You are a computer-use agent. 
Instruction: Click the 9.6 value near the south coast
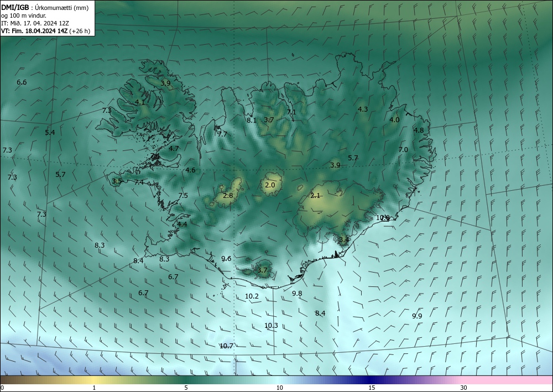(226, 259)
